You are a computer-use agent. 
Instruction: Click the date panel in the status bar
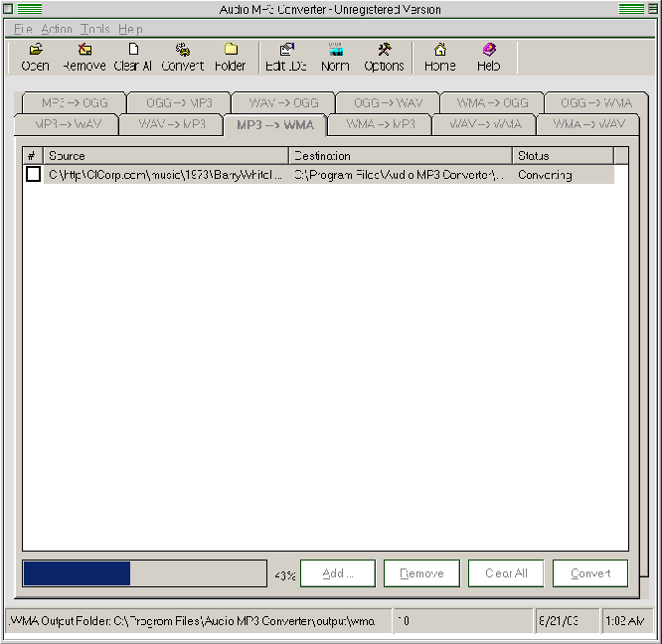[567, 621]
